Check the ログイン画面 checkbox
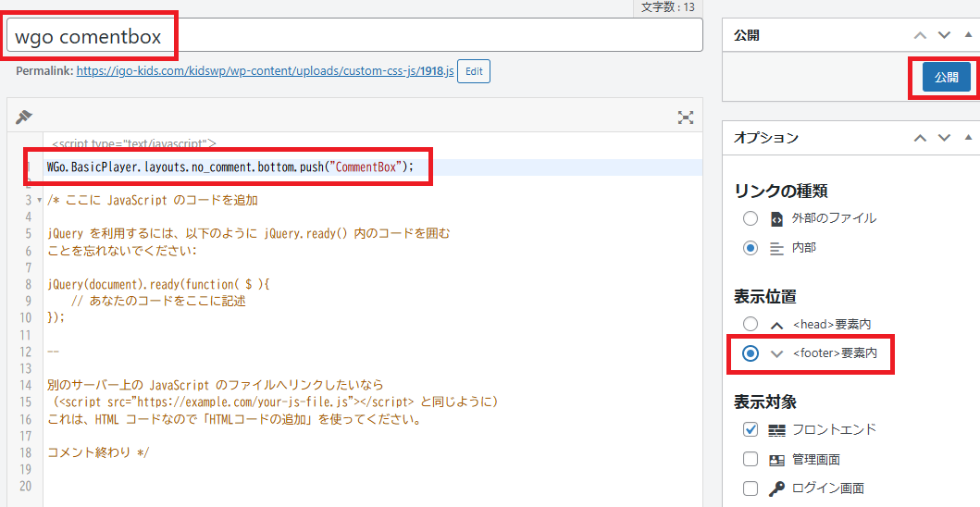 click(750, 488)
